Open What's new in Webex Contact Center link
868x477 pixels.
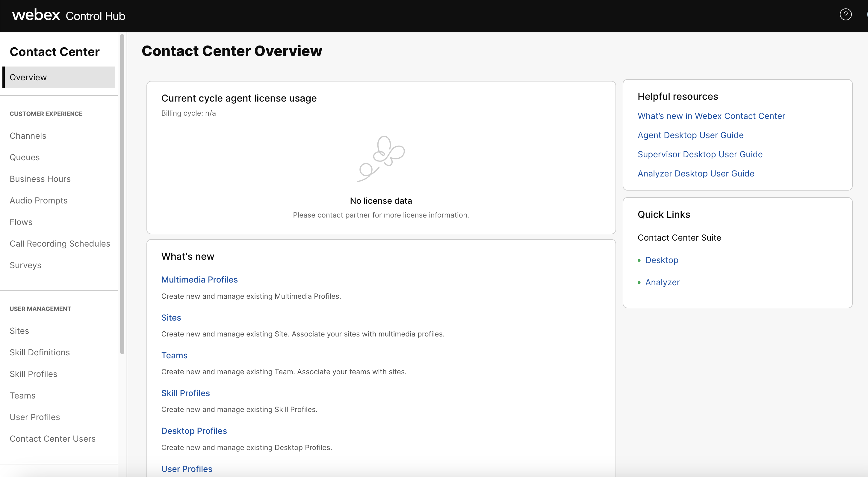[711, 116]
